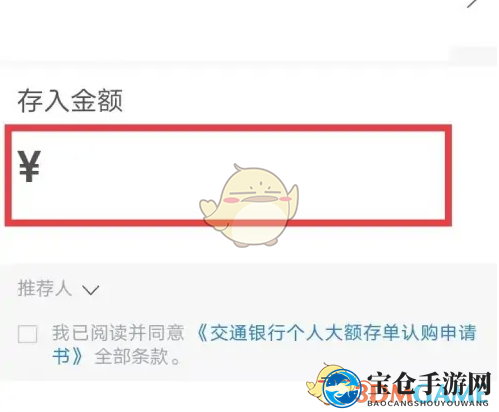Click the blurred gray bar near top right

click(473, 55)
